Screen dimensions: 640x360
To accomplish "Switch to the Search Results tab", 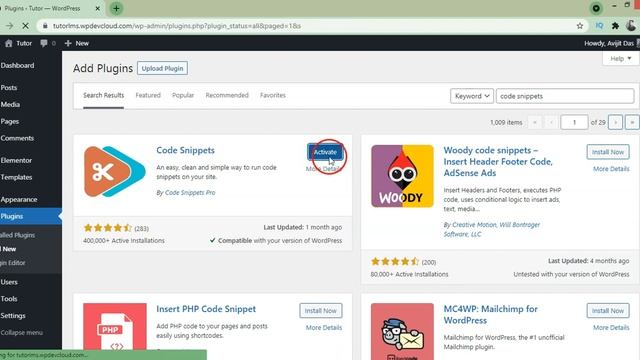I will [x=104, y=95].
